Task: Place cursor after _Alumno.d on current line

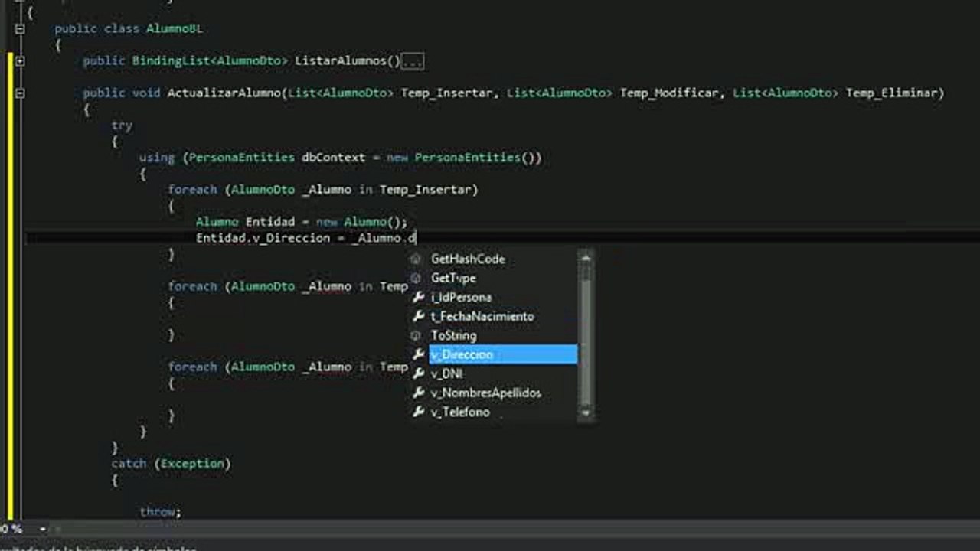Action: (x=416, y=238)
